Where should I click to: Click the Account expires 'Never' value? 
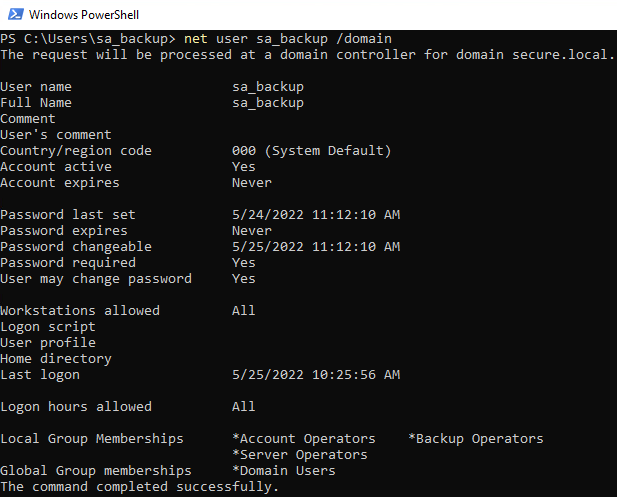click(251, 183)
